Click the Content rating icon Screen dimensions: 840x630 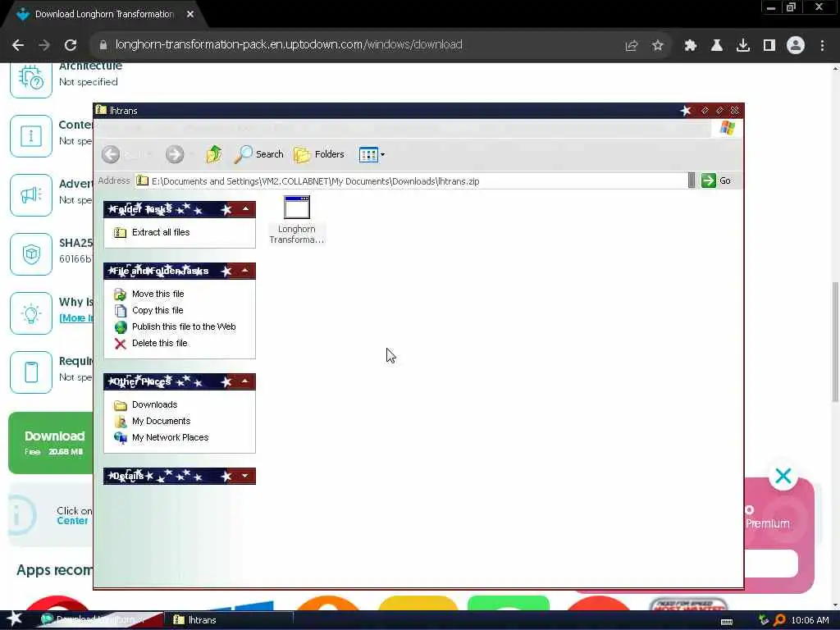[x=31, y=136]
